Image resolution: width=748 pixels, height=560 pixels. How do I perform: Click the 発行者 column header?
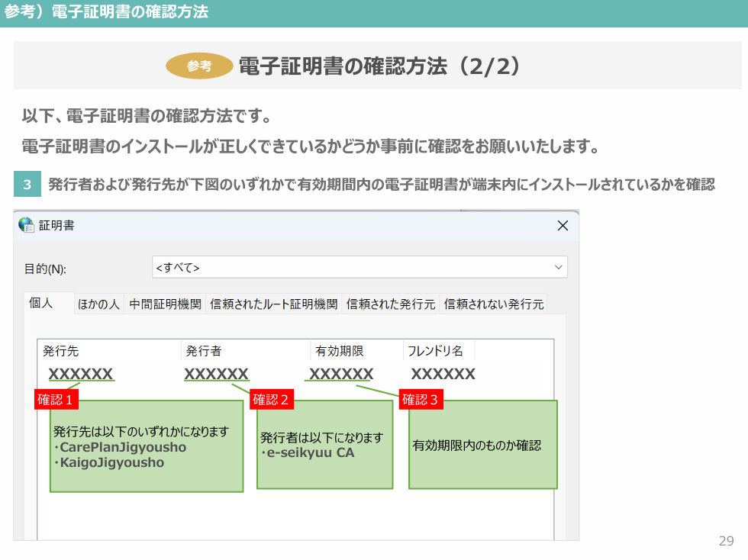tap(201, 350)
